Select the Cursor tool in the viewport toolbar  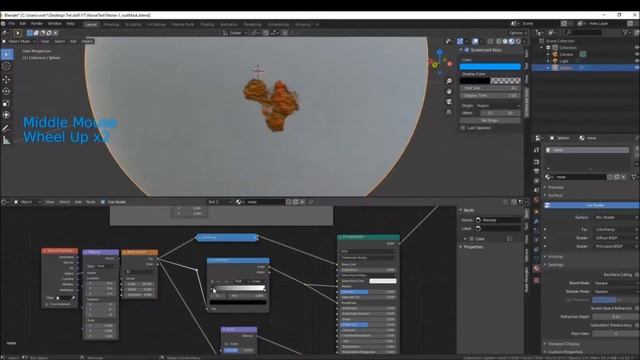click(x=7, y=66)
